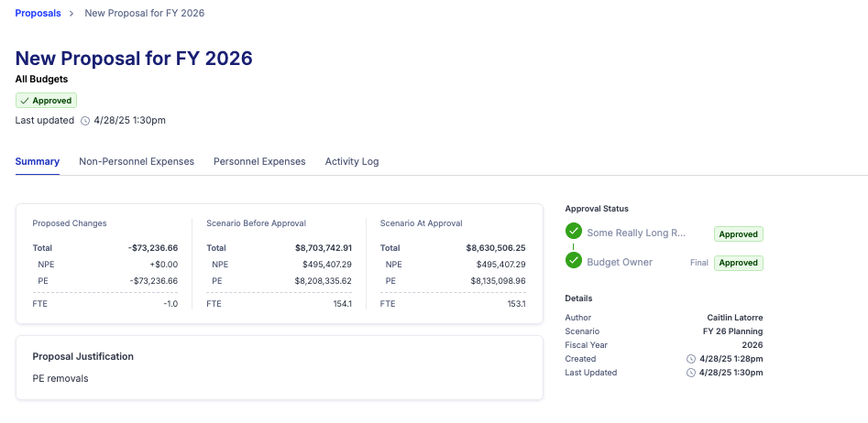
Task: Click the Proposed Changes total -$73,236.66
Action: 153,248
